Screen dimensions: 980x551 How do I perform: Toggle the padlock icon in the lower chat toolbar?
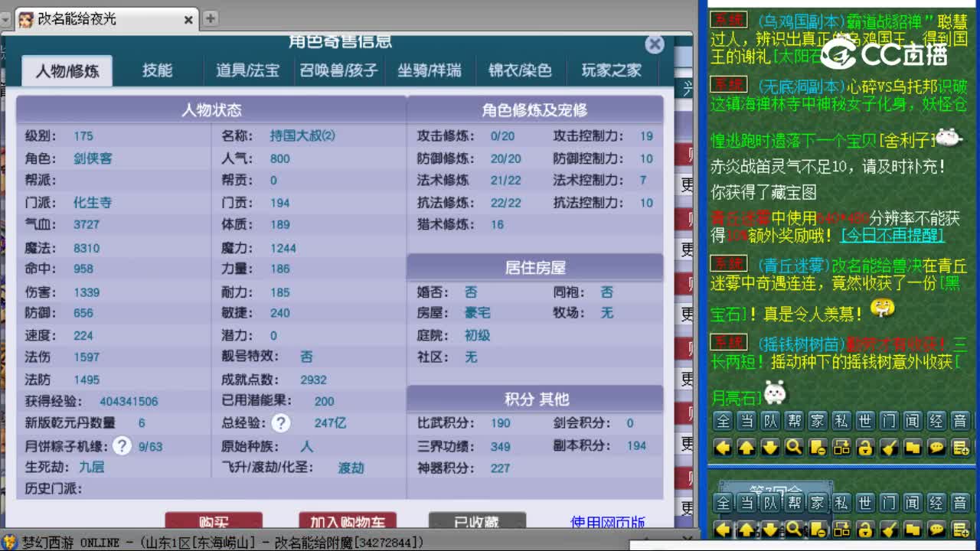(x=865, y=529)
